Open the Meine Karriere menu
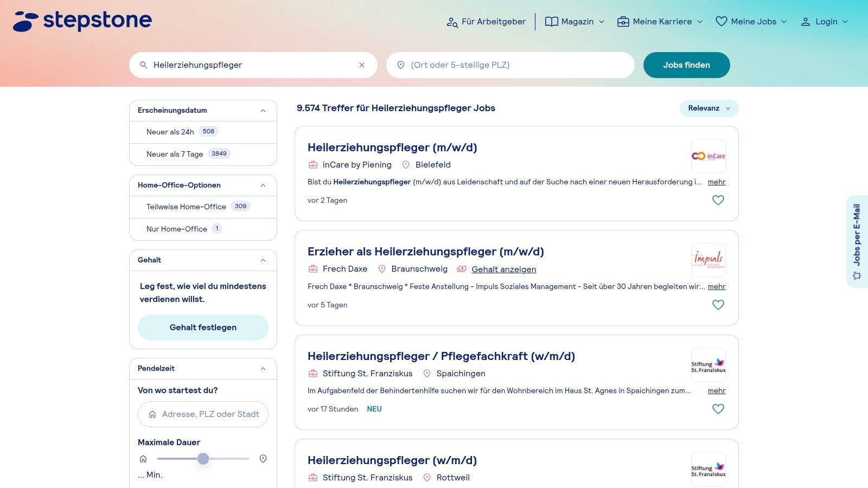 (x=660, y=22)
